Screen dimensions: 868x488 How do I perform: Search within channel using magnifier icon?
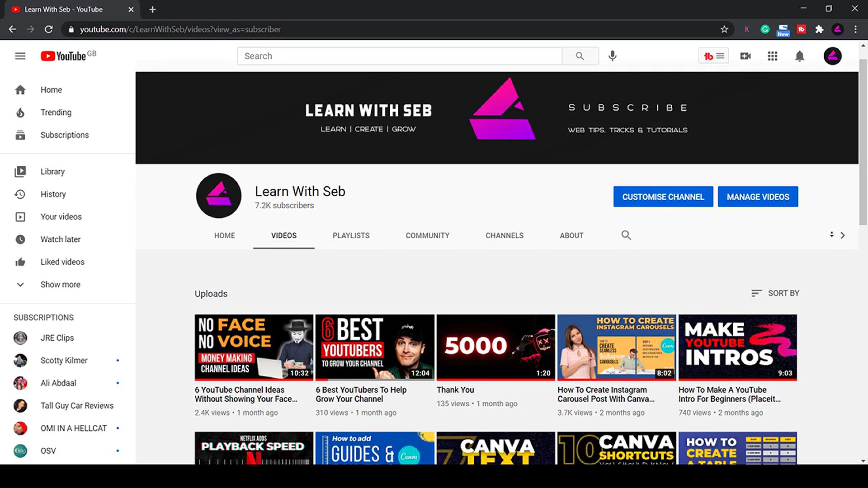[626, 235]
